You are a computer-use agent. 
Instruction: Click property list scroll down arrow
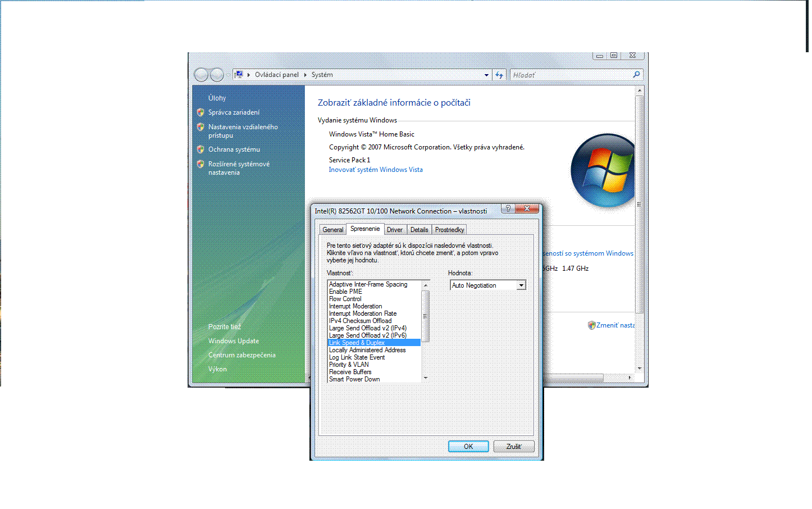point(425,378)
